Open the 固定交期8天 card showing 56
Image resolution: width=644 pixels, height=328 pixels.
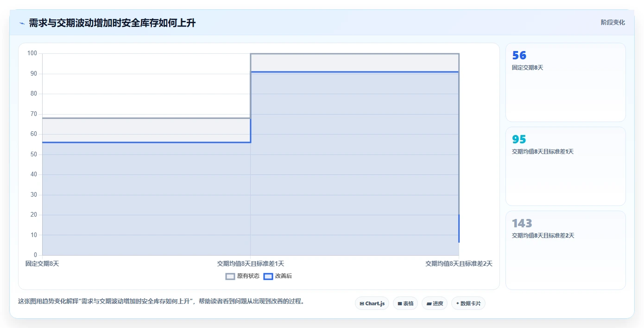(x=565, y=83)
